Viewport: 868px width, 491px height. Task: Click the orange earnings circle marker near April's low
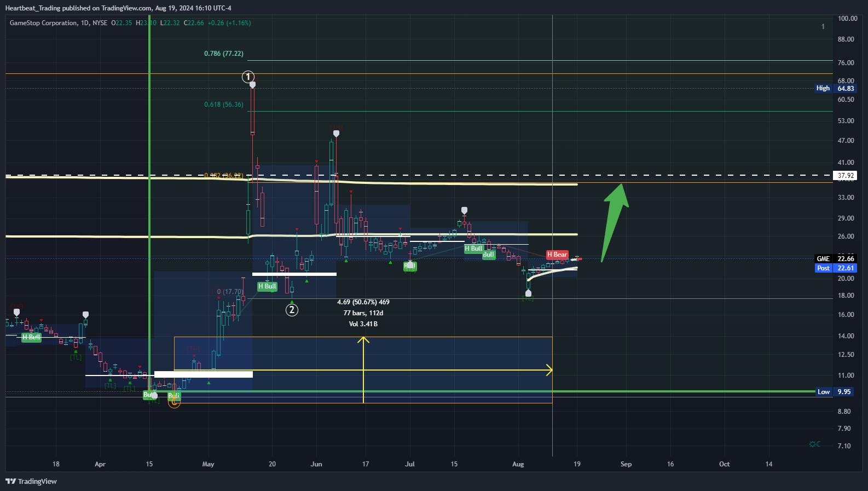(x=174, y=402)
